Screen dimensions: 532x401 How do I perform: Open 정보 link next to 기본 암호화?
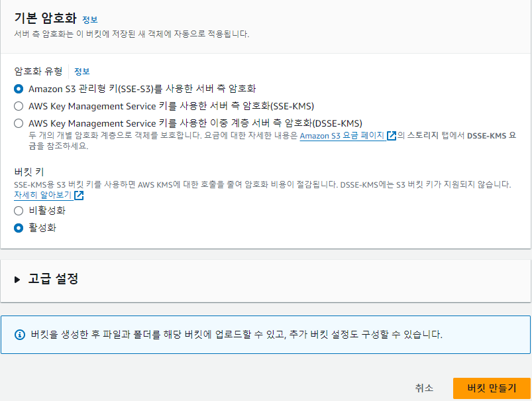pyautogui.click(x=90, y=20)
